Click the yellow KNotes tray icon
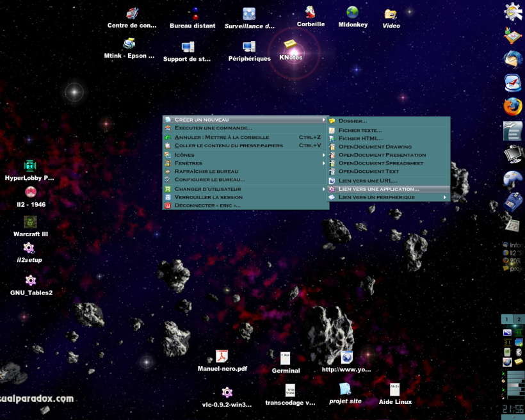This screenshot has width=525, height=420. point(519,362)
